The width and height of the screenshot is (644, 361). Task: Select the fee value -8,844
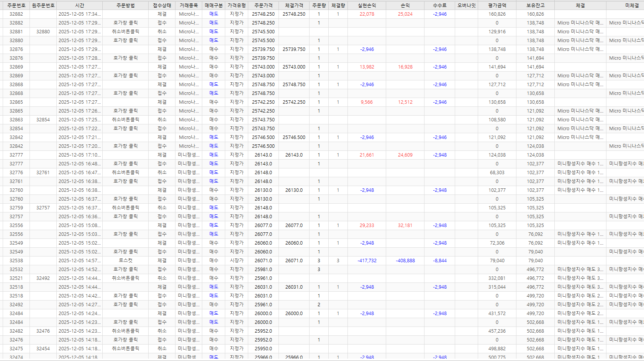(x=439, y=261)
